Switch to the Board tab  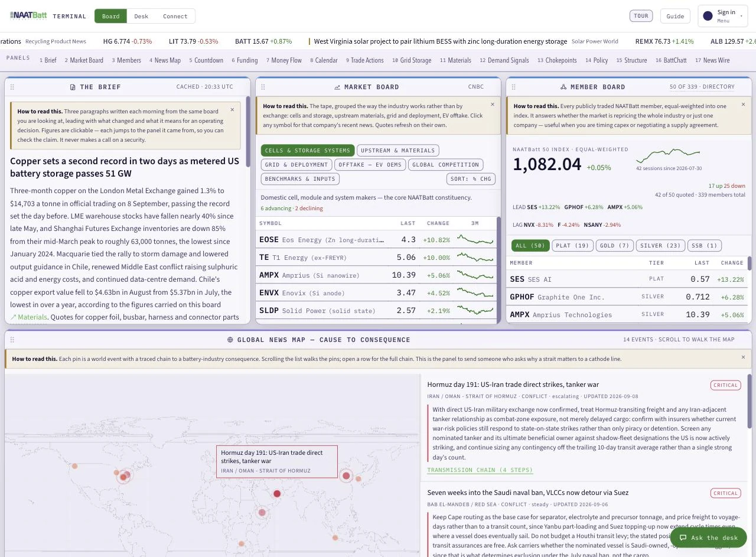(111, 16)
